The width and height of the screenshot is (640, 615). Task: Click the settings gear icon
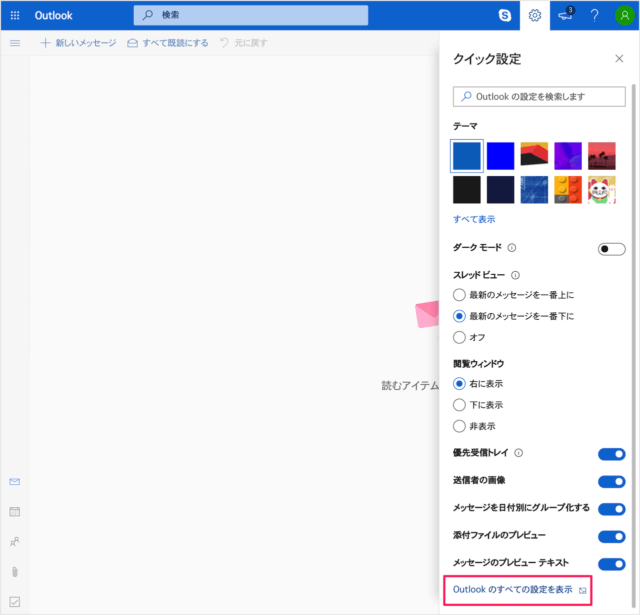click(x=535, y=15)
